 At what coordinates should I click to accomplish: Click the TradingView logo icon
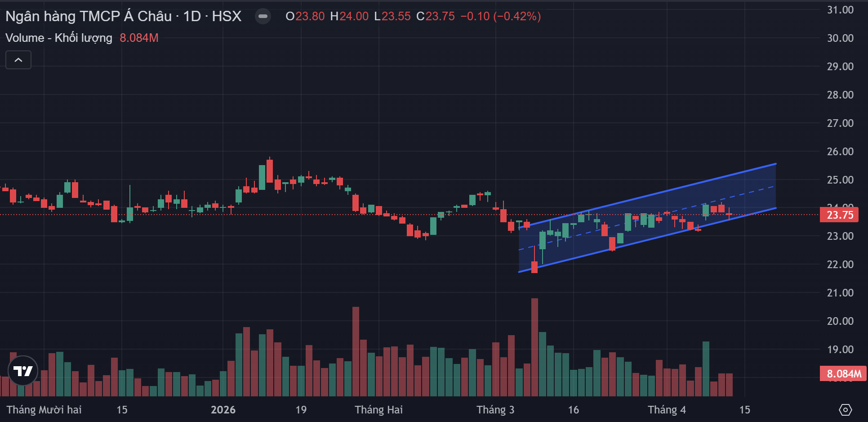(x=23, y=371)
